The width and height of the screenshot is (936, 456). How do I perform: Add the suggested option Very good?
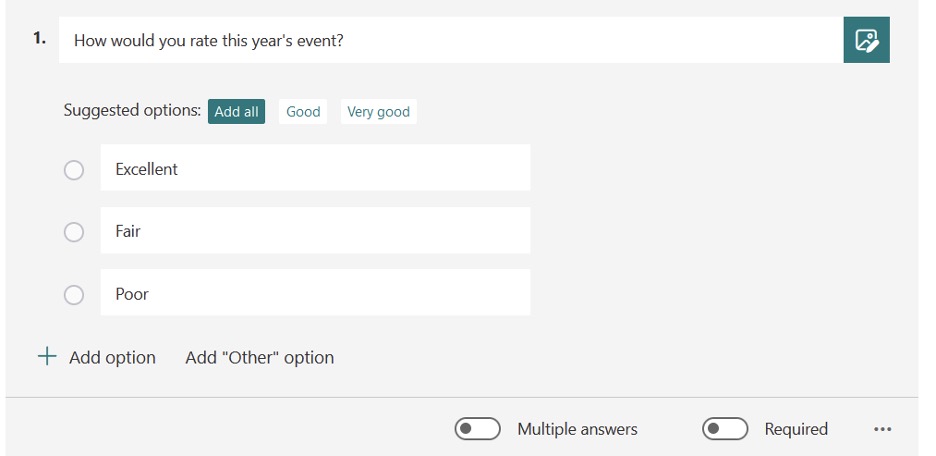378,112
